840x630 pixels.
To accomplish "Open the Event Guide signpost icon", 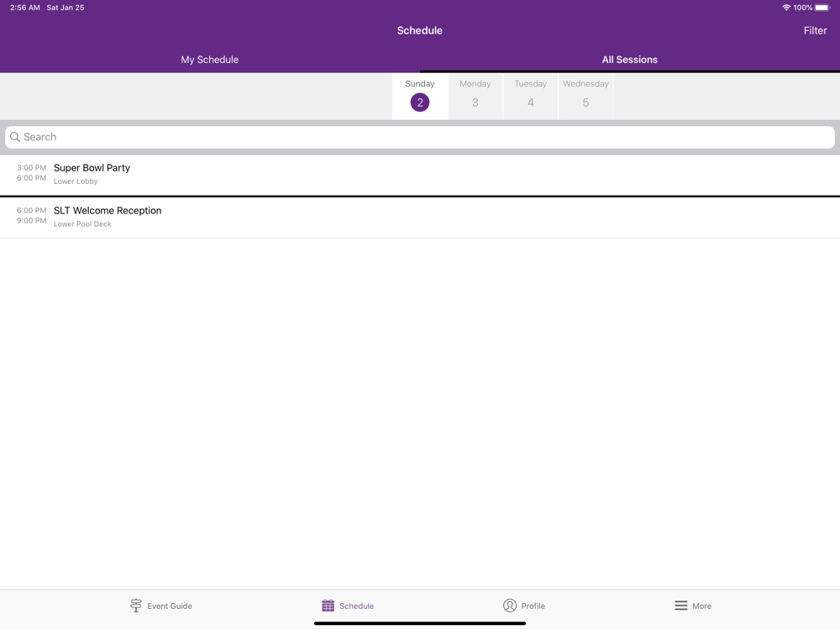I will pyautogui.click(x=136, y=606).
